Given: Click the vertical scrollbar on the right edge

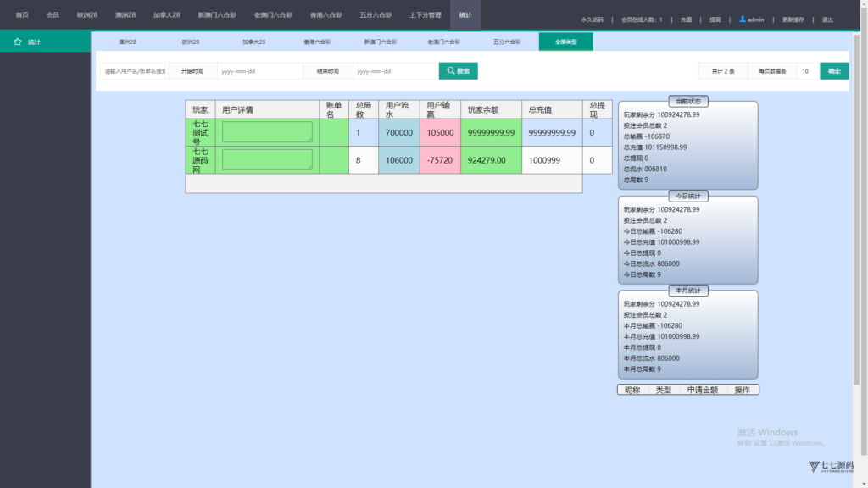Looking at the screenshot, I should [x=856, y=212].
